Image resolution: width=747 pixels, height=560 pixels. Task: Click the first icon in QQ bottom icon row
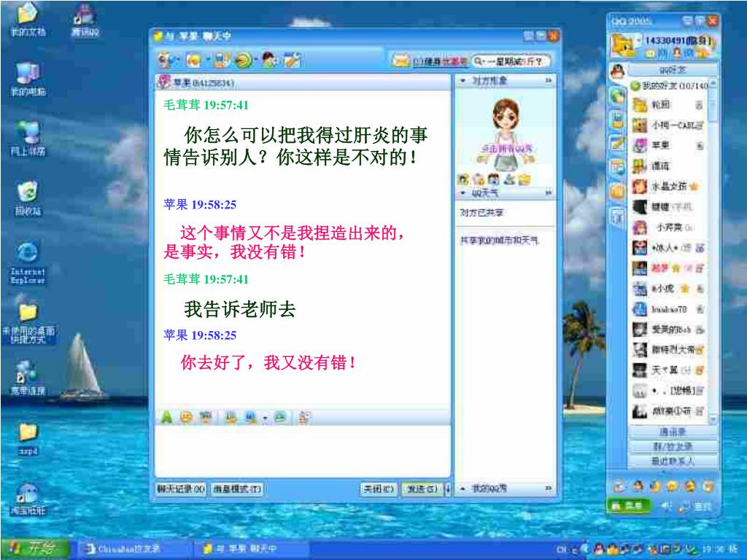click(x=619, y=486)
